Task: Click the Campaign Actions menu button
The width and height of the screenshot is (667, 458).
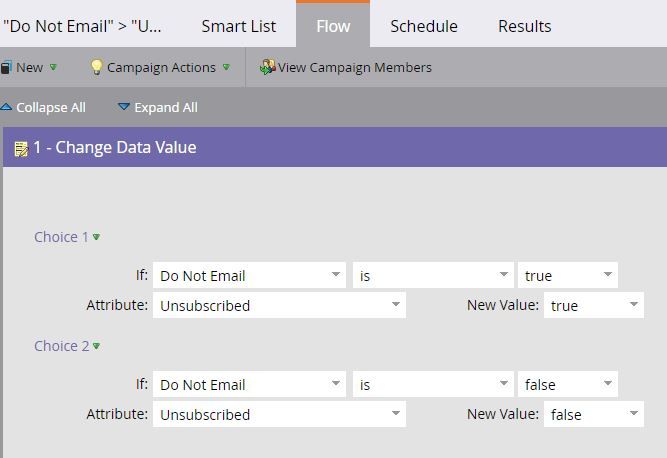Action: coord(161,68)
